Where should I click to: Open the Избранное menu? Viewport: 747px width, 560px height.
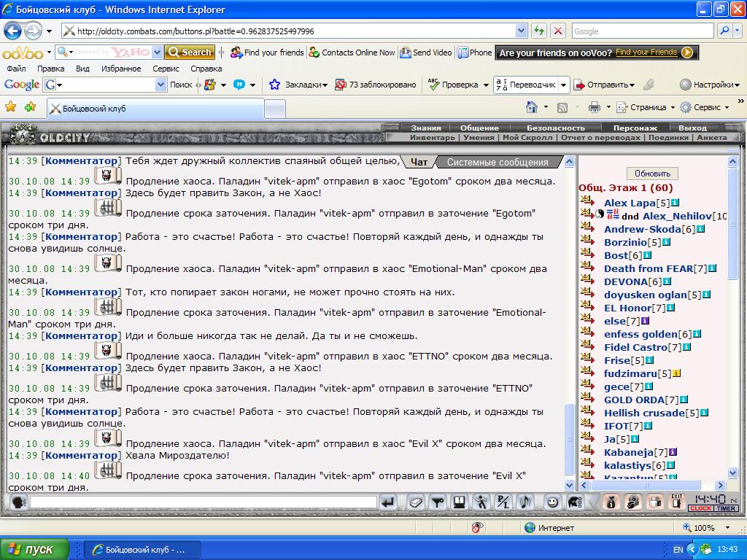[121, 69]
